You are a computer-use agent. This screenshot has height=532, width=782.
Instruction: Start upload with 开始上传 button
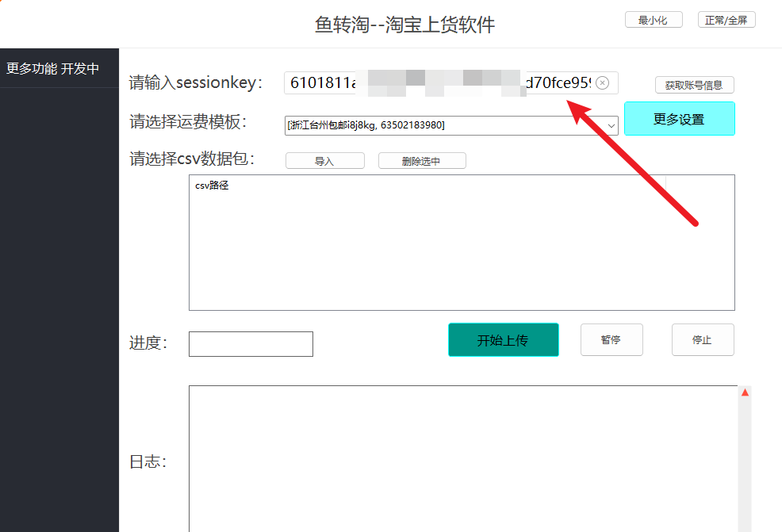[503, 340]
